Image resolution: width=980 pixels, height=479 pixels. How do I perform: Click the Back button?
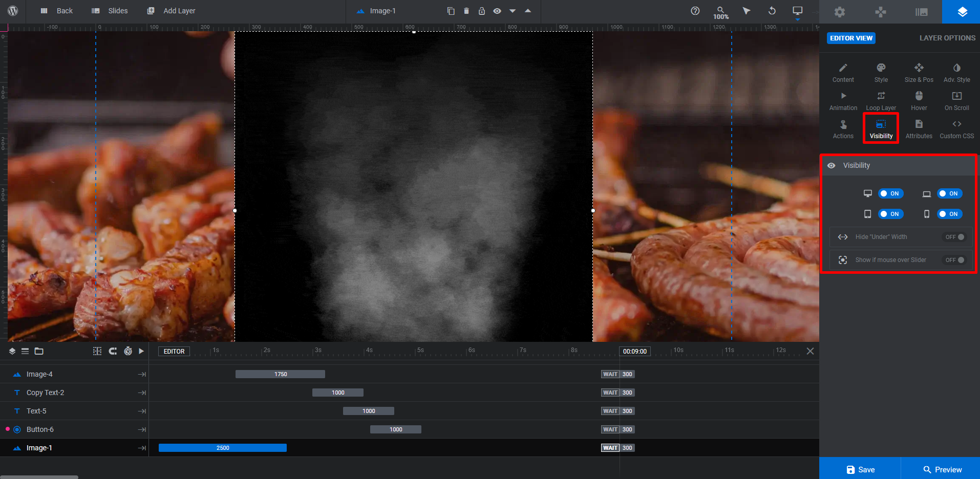point(57,11)
